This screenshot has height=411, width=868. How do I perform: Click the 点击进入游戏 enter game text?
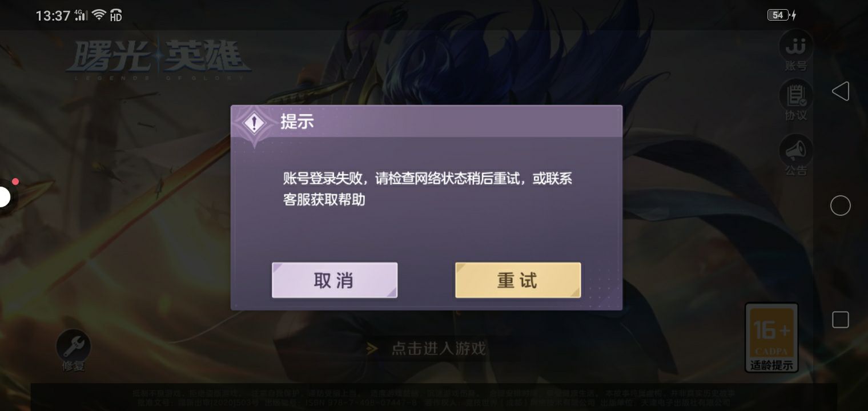[x=439, y=348]
